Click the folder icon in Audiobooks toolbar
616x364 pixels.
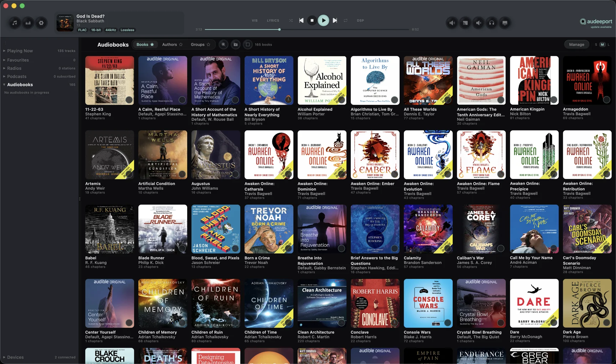(x=236, y=45)
